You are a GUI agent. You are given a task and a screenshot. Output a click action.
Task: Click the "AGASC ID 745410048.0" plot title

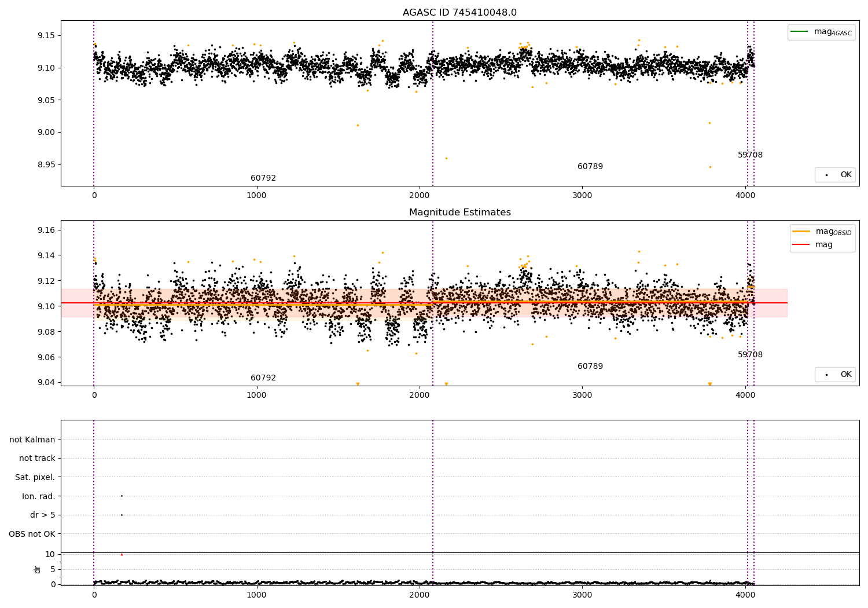[x=459, y=13]
